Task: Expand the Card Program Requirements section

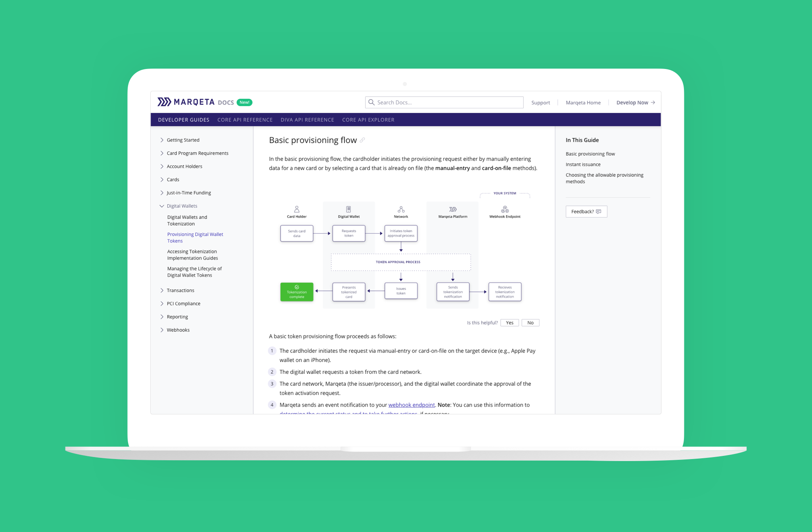Action: pos(162,153)
